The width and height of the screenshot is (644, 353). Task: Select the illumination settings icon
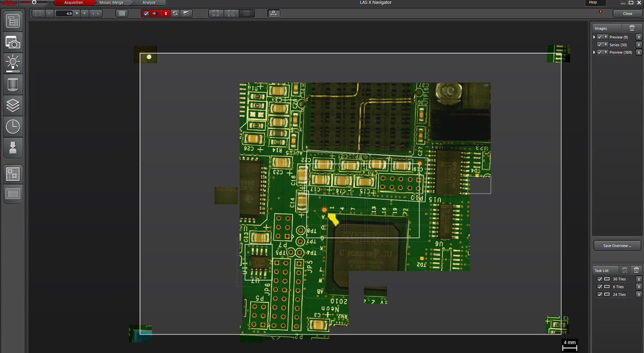click(x=13, y=63)
